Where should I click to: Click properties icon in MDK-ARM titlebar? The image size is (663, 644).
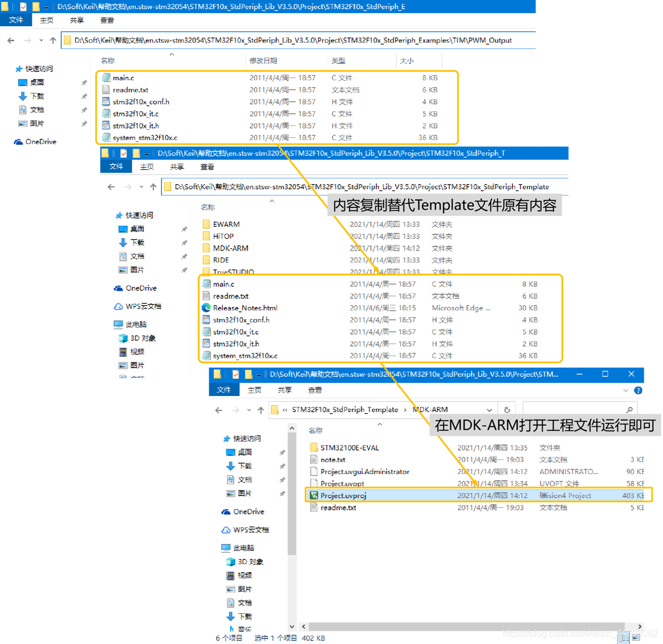235,374
